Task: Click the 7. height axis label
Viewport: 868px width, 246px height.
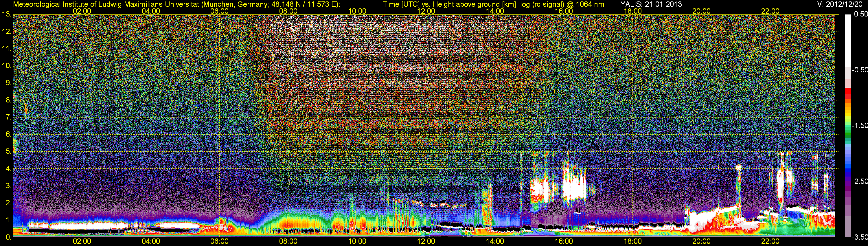Action: (x=8, y=117)
